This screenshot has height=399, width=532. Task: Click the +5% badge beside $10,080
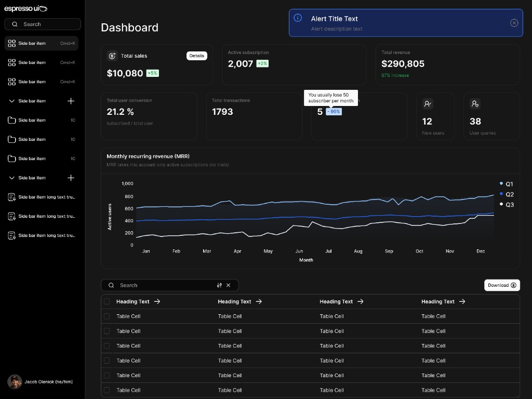click(152, 73)
